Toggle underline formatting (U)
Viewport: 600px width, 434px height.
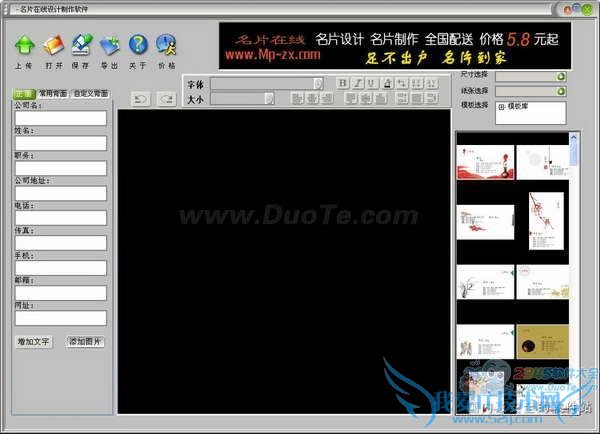tap(372, 83)
